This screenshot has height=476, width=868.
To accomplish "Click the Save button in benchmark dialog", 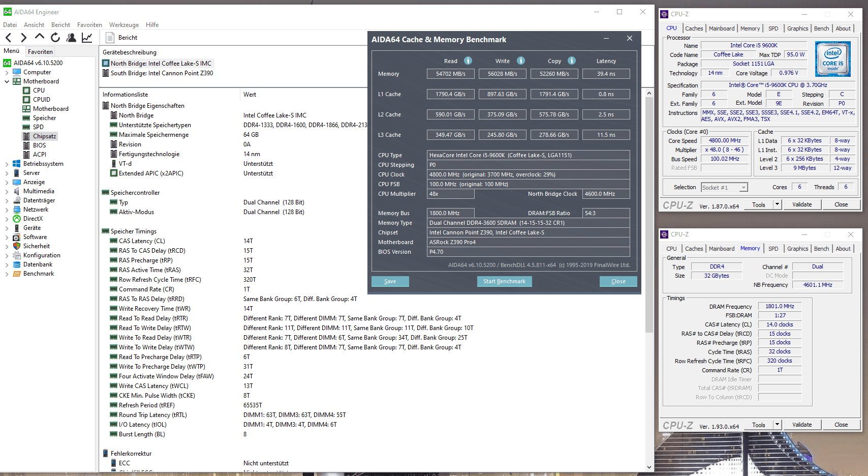I will [x=390, y=281].
